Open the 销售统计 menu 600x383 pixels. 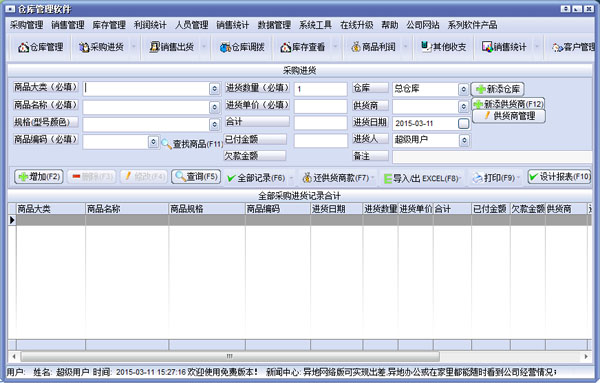click(233, 25)
